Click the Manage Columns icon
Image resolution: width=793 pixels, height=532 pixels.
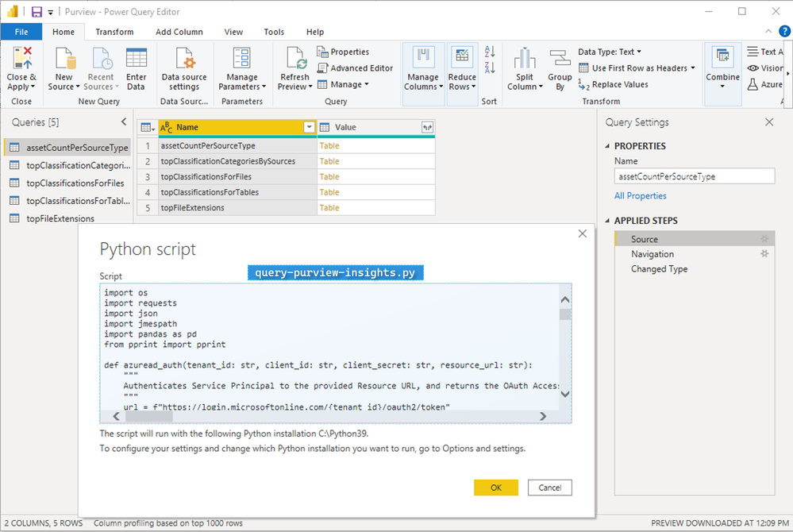tap(423, 57)
